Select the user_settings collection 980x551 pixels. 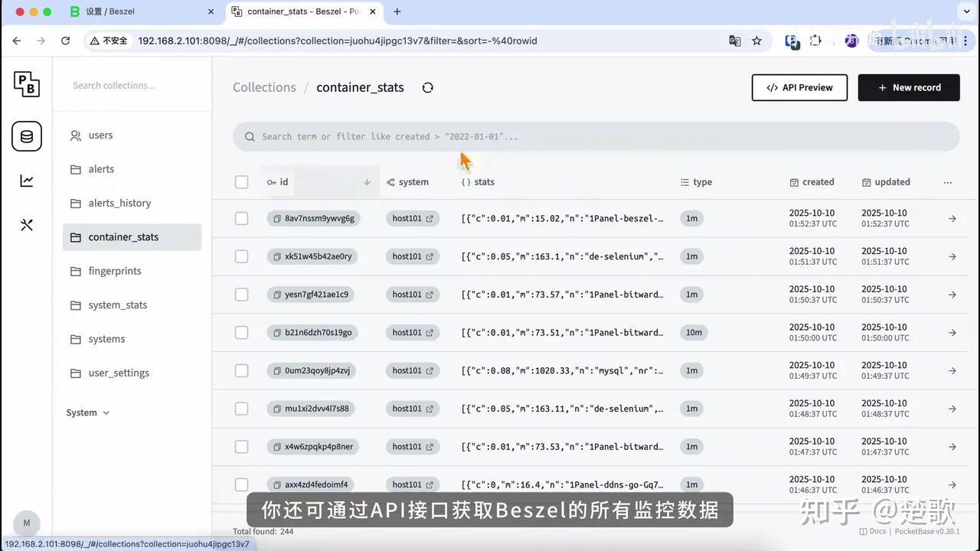pos(132,373)
